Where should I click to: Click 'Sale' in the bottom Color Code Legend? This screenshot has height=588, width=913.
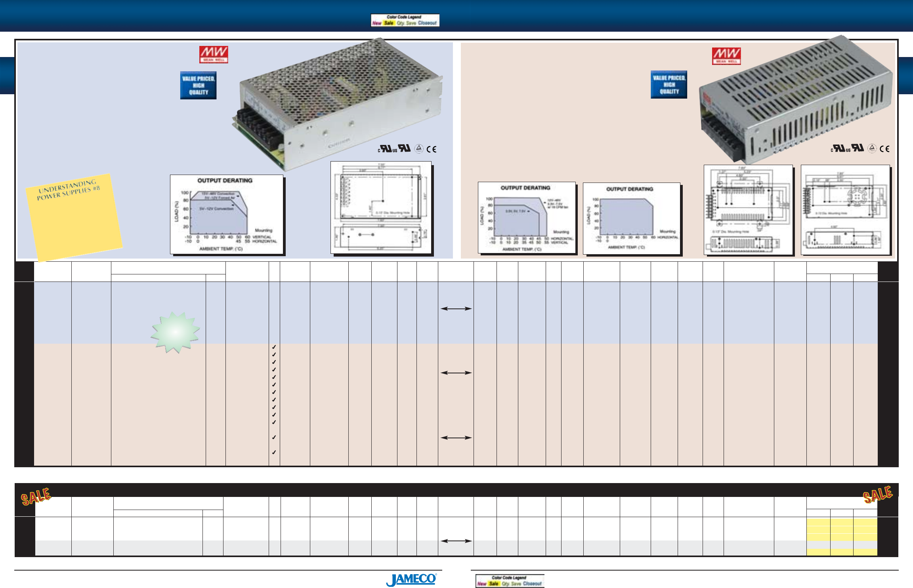tap(494, 584)
